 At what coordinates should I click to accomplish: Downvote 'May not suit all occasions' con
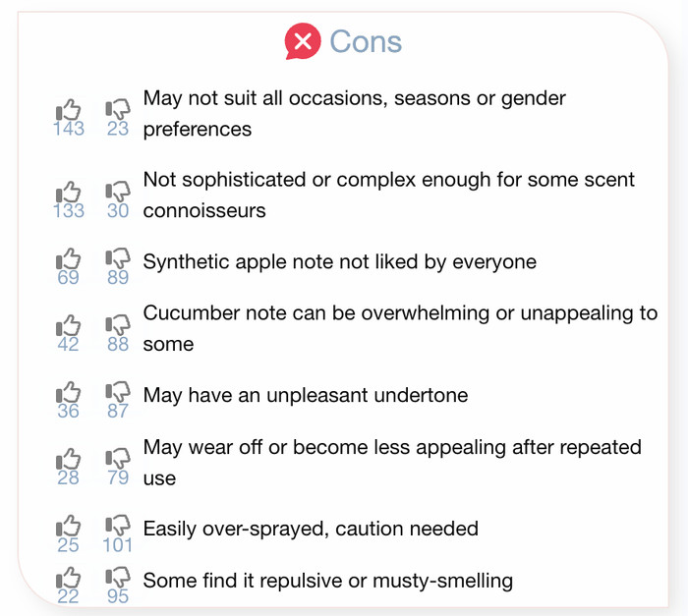point(118,109)
